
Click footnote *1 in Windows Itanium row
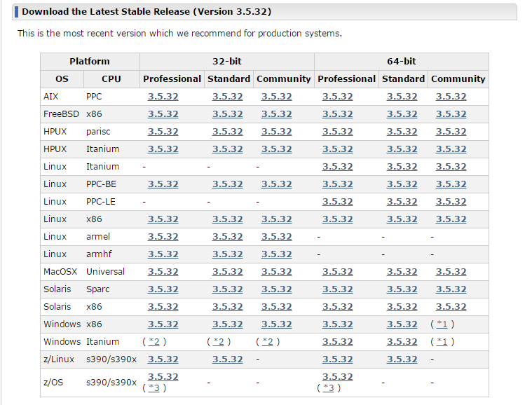click(442, 342)
